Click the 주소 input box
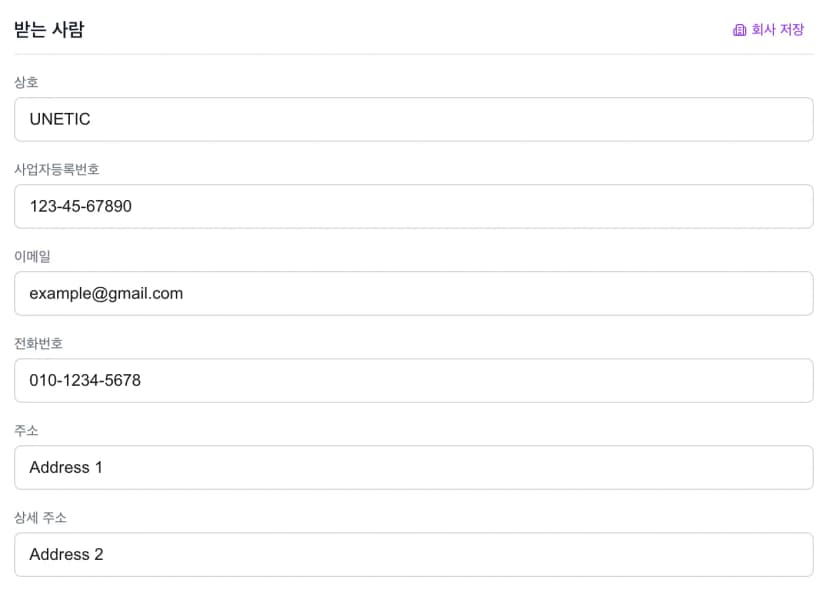The height and width of the screenshot is (594, 828). pyautogui.click(x=414, y=467)
